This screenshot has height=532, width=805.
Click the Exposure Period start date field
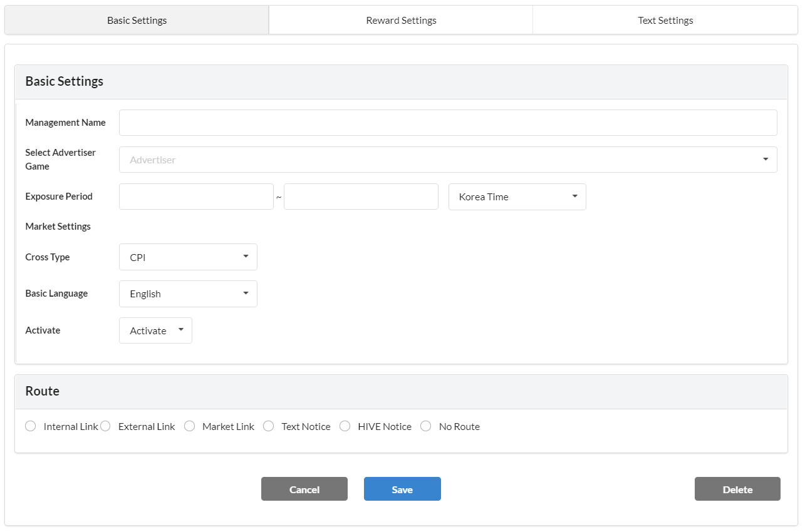click(x=196, y=197)
